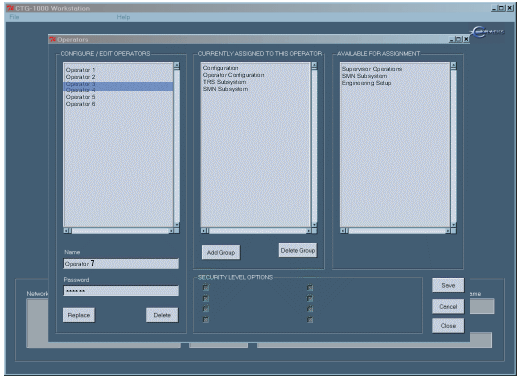Click the Delete Group button
The width and height of the screenshot is (517, 376).
[298, 250]
